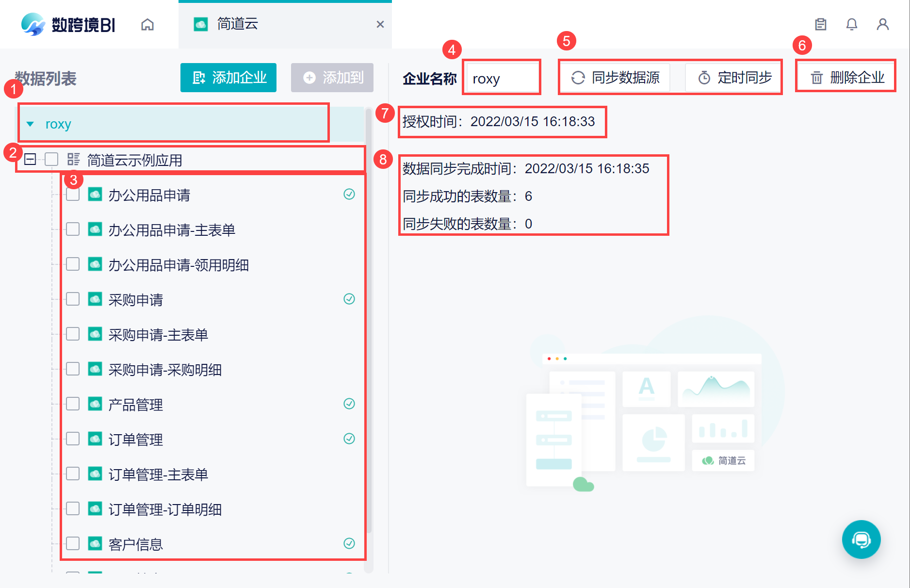This screenshot has width=910, height=588.
Task: Edit the 企业名称 input field
Action: click(x=502, y=78)
